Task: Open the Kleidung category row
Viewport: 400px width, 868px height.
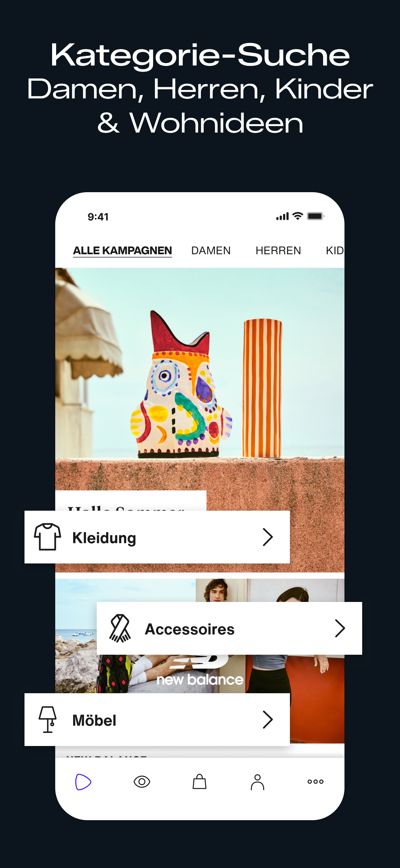Action: [x=157, y=537]
